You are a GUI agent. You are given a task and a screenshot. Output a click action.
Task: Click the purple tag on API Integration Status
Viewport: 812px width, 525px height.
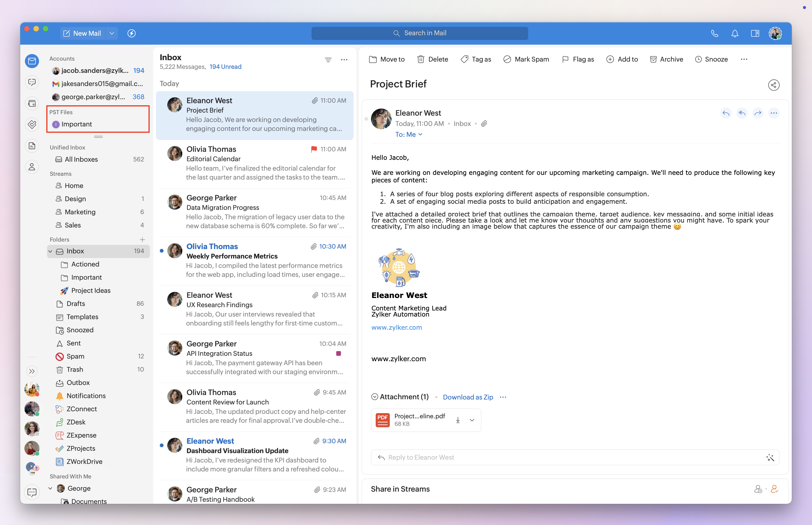338,353
